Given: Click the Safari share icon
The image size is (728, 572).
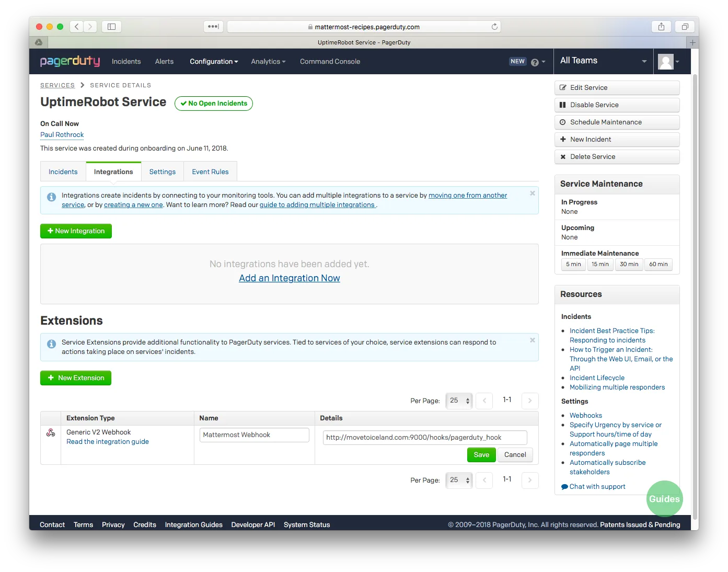Looking at the screenshot, I should [x=662, y=26].
